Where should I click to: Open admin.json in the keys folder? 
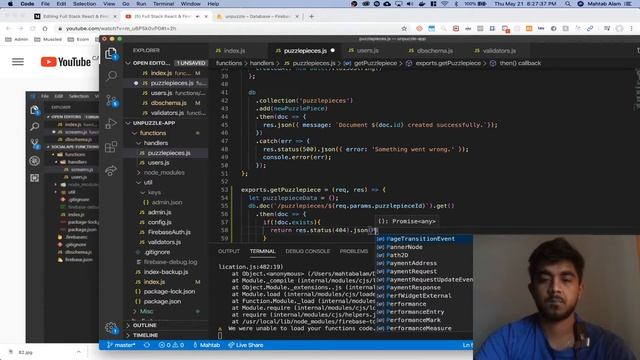click(x=167, y=202)
